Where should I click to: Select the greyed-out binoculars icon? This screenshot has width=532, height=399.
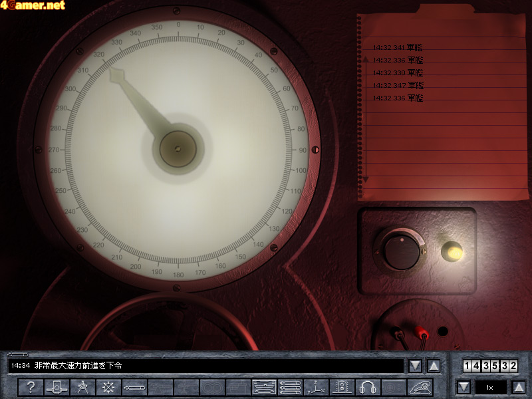[212, 387]
